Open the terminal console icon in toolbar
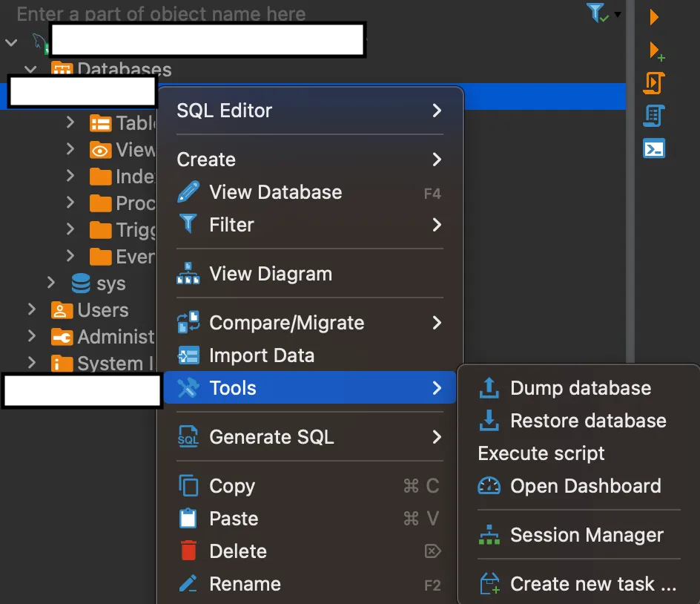The width and height of the screenshot is (700, 604). coord(654,148)
